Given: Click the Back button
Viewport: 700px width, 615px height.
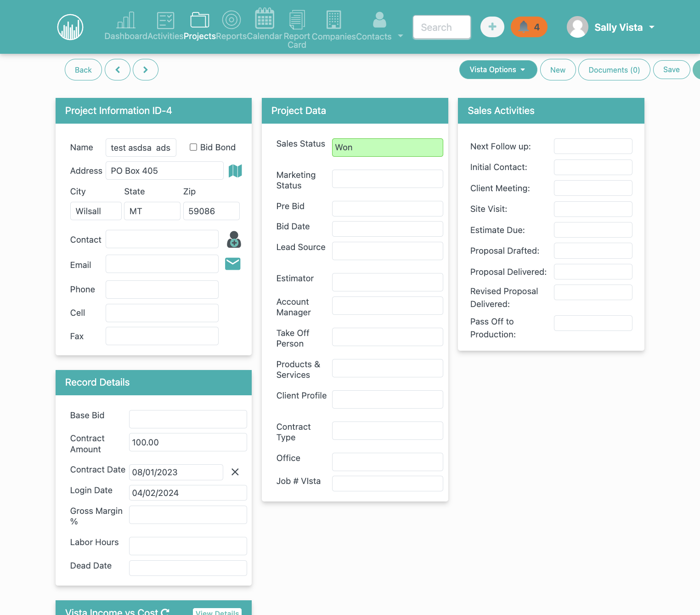Looking at the screenshot, I should coord(83,70).
